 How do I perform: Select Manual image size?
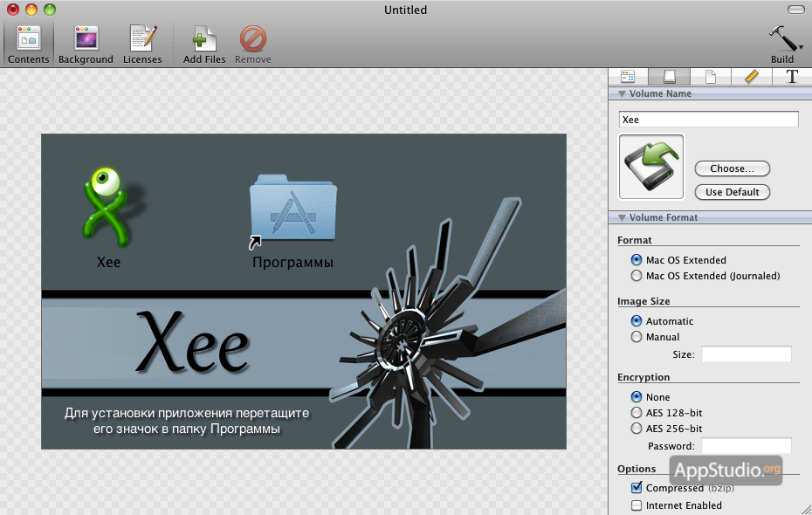(x=637, y=337)
